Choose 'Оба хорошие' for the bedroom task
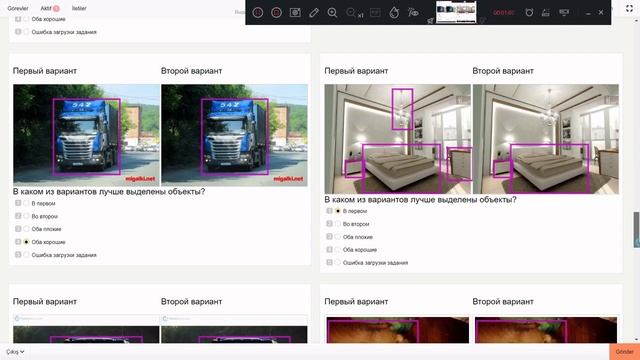This screenshot has width=640, height=360. [x=338, y=249]
